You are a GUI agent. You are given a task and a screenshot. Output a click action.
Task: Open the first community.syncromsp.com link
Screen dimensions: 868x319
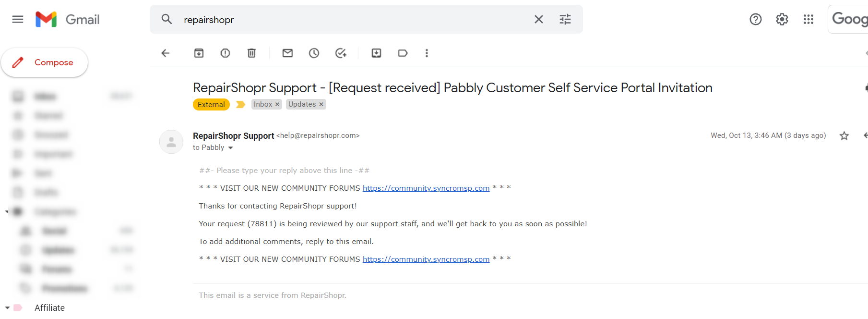click(426, 188)
